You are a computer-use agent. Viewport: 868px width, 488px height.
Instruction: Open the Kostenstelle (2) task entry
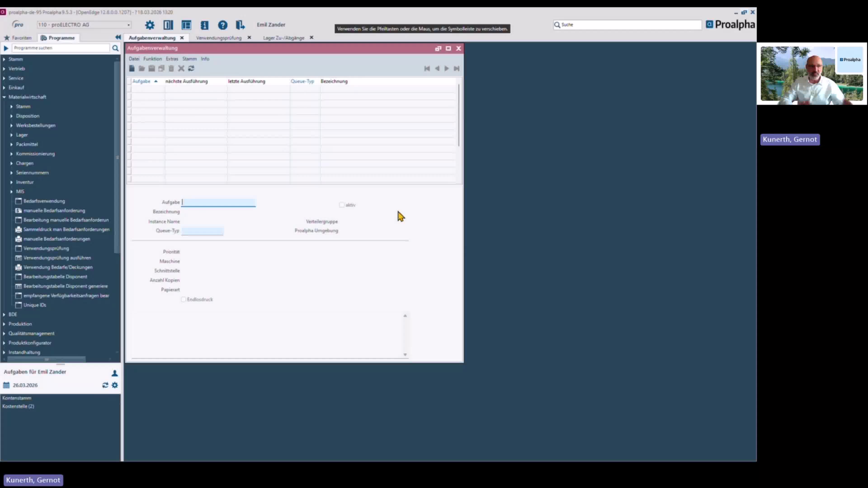pos(18,406)
